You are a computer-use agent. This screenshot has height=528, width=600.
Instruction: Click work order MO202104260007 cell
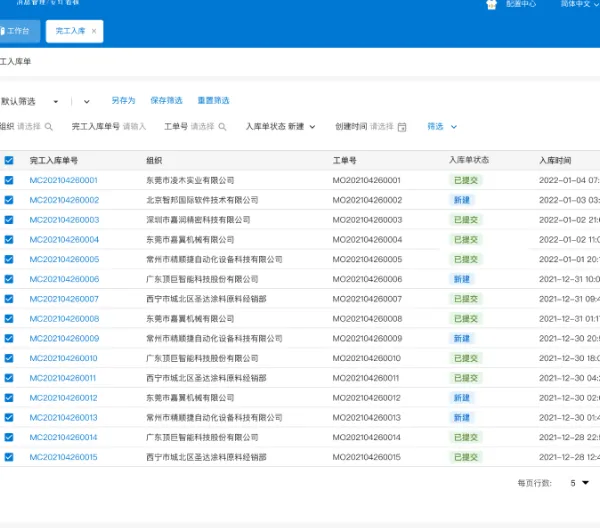tap(367, 299)
